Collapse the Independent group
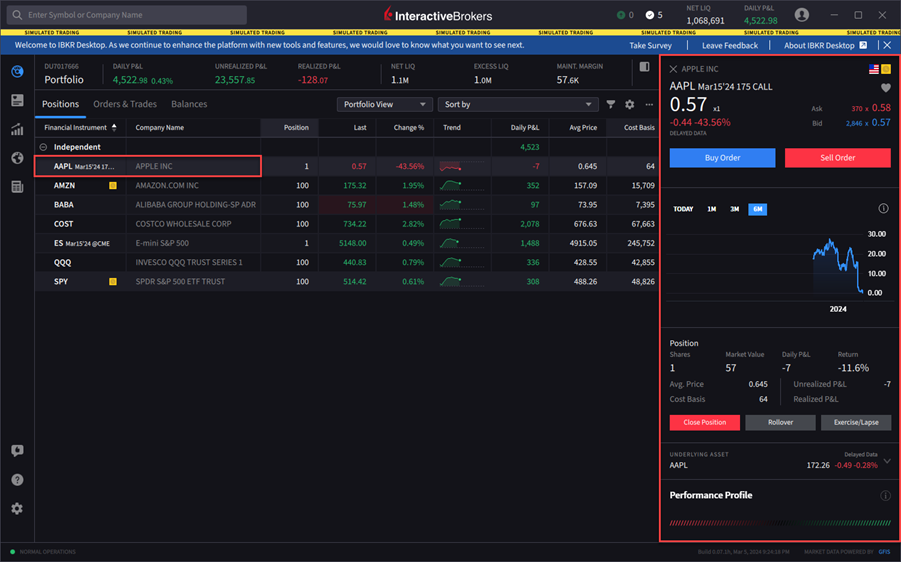Image resolution: width=901 pixels, height=562 pixels. [43, 147]
